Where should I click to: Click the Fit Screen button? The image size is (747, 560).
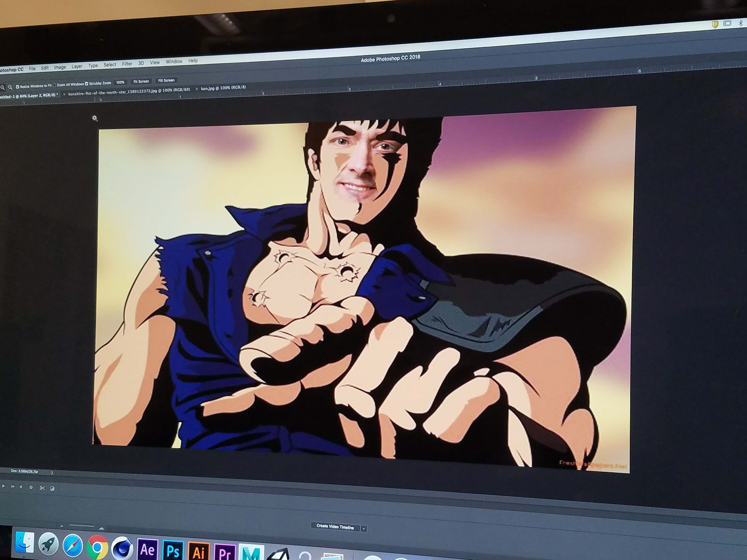[x=141, y=81]
